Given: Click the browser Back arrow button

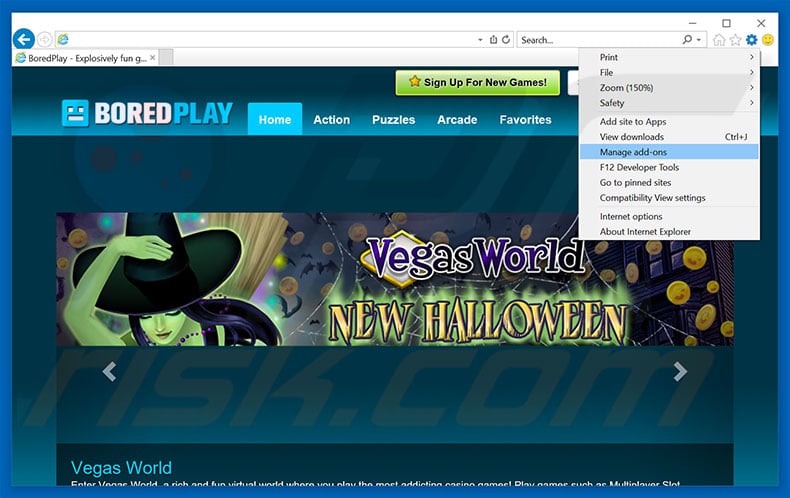Looking at the screenshot, I should click(x=24, y=39).
